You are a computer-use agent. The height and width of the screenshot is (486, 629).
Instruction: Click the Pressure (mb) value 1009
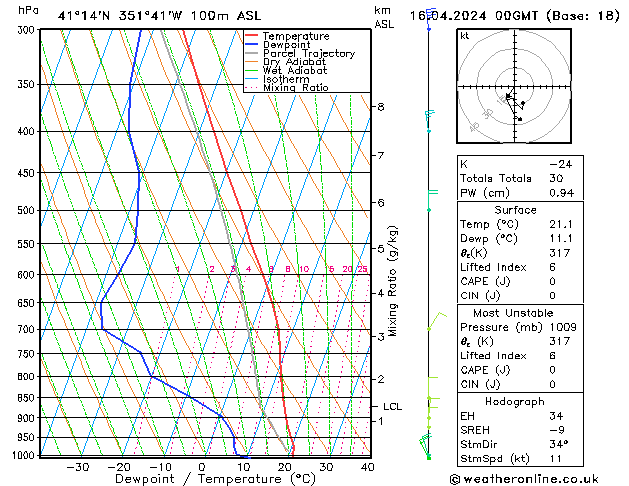tap(563, 327)
